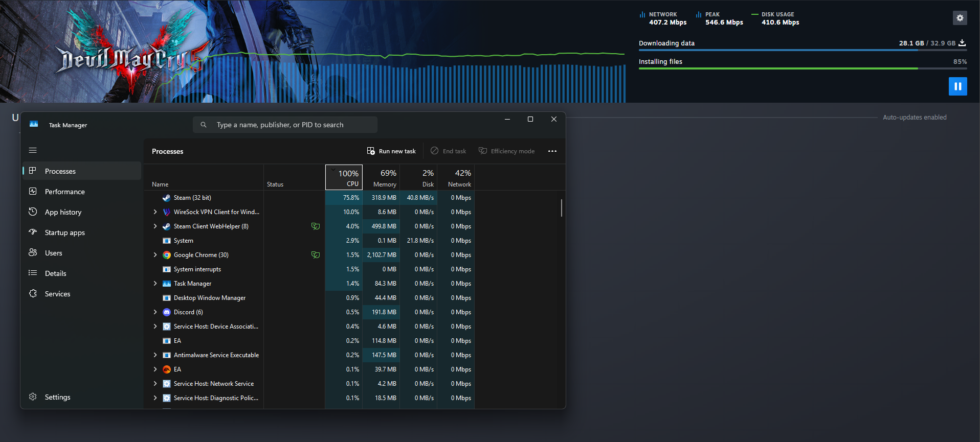This screenshot has width=980, height=442.
Task: Click the System process icon
Action: [167, 241]
